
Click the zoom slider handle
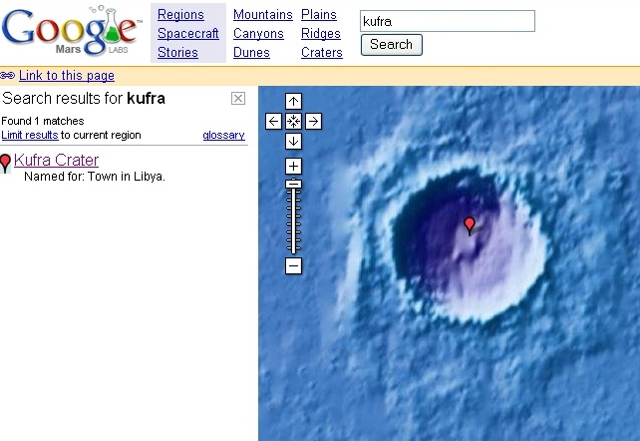pos(293,184)
